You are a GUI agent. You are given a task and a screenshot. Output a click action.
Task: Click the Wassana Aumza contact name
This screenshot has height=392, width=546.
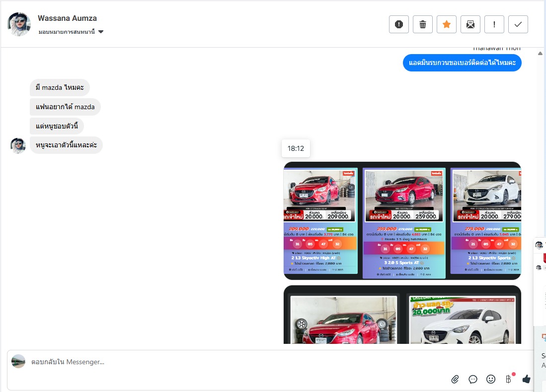click(x=67, y=18)
